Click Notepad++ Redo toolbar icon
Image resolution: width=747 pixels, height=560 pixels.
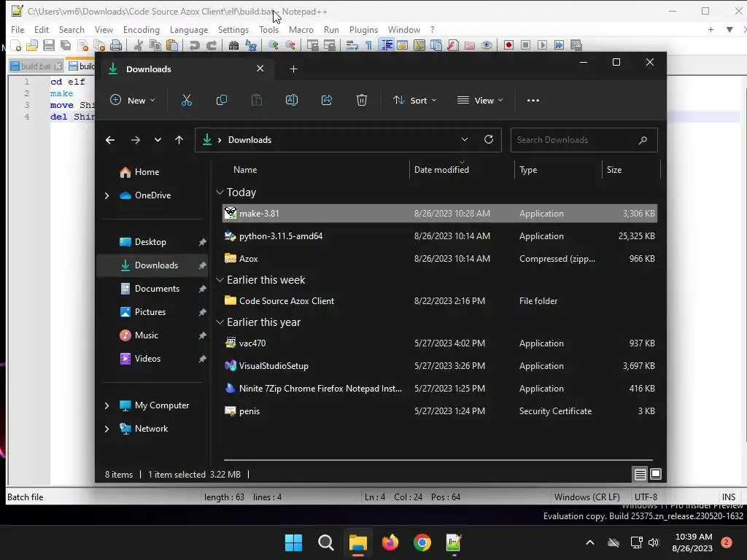coord(212,45)
